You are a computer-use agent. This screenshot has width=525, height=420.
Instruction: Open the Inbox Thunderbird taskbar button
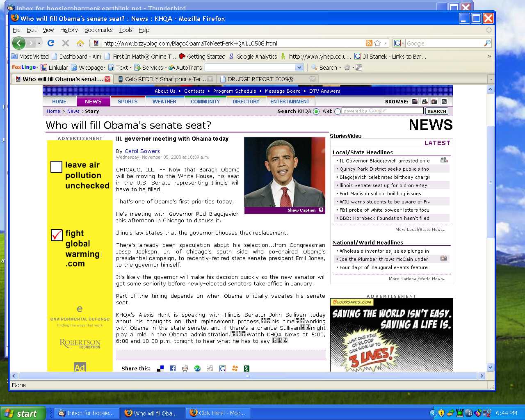[x=87, y=413]
